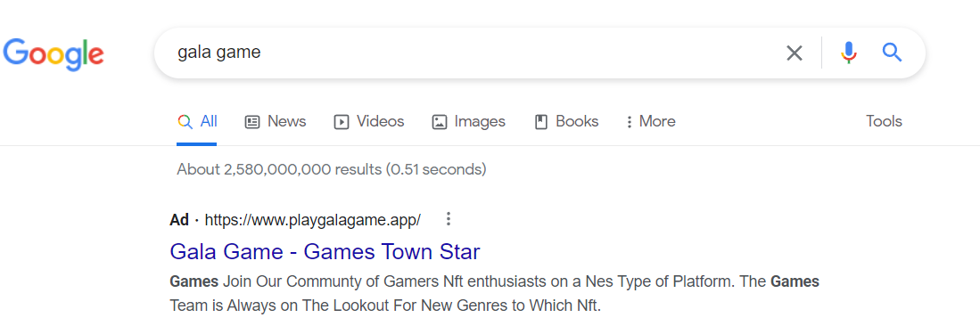980x326 pixels.
Task: Click the play icon beside Videos
Action: 342,122
